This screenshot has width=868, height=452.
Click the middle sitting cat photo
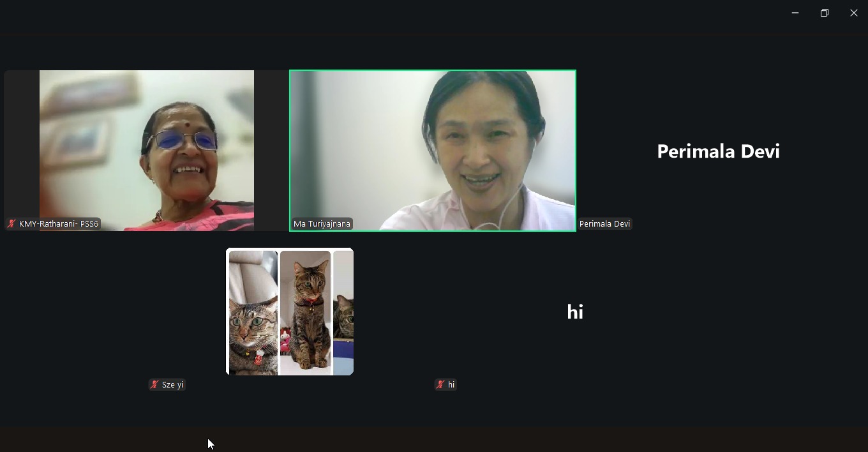click(x=305, y=313)
